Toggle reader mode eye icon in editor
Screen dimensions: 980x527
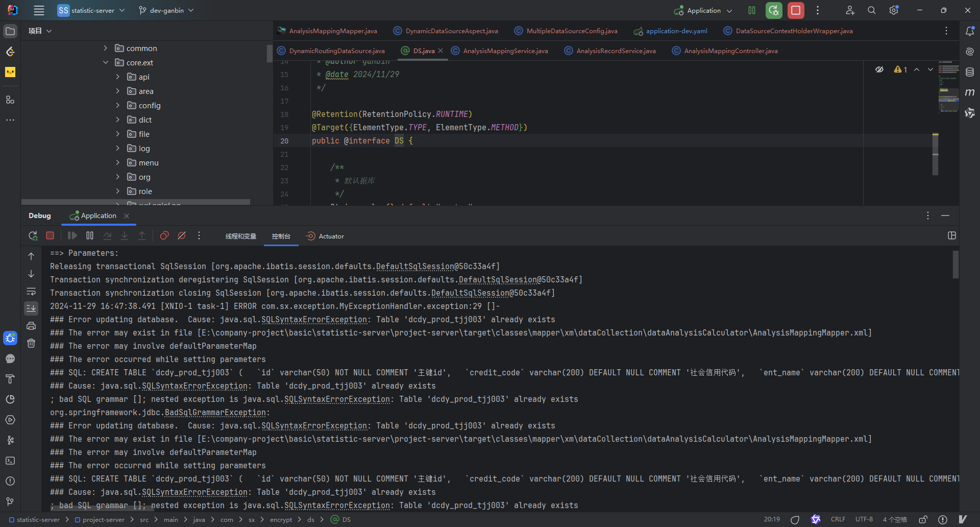click(879, 69)
